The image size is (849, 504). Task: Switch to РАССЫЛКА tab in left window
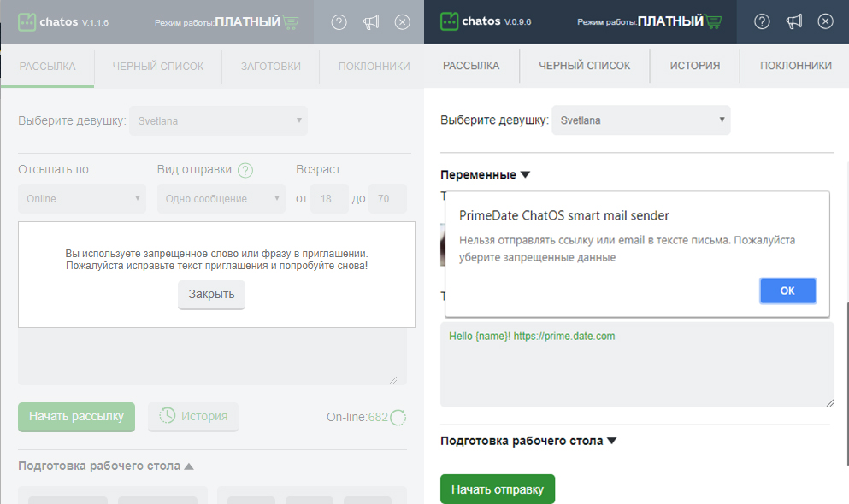click(48, 67)
